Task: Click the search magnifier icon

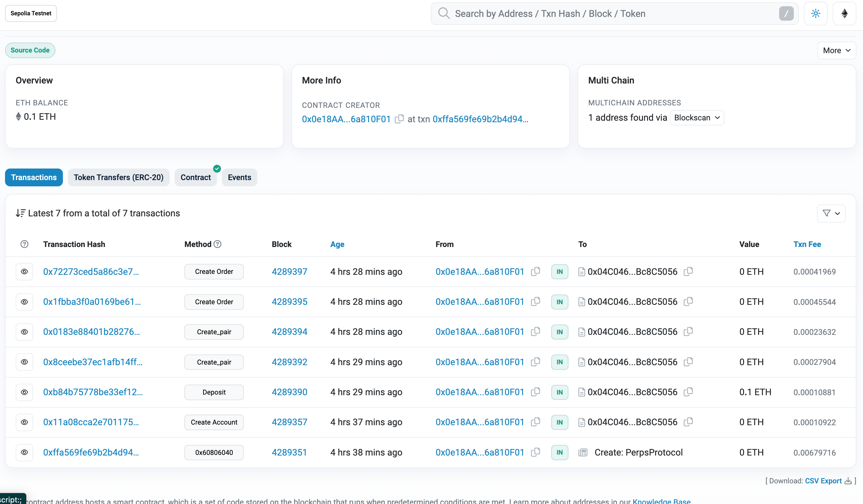Action: click(444, 13)
